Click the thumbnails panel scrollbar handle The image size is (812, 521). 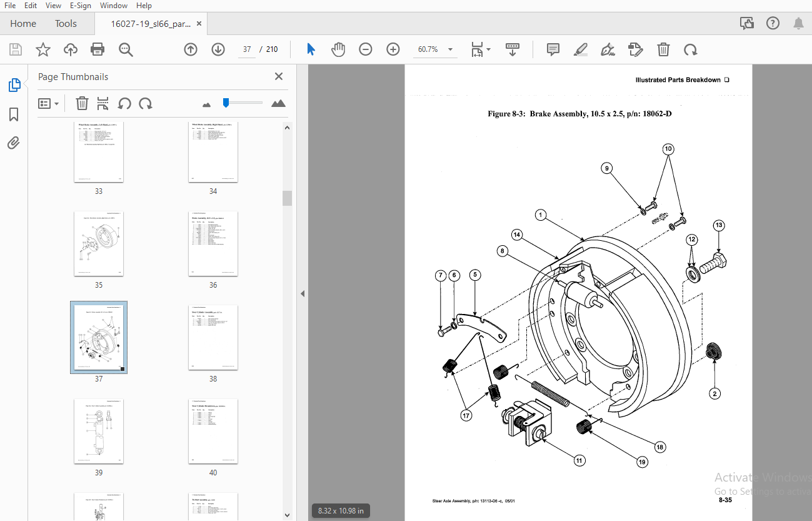[287, 198]
